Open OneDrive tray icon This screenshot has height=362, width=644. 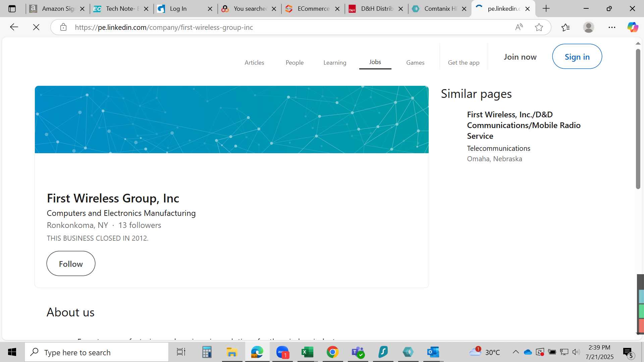coord(528,352)
